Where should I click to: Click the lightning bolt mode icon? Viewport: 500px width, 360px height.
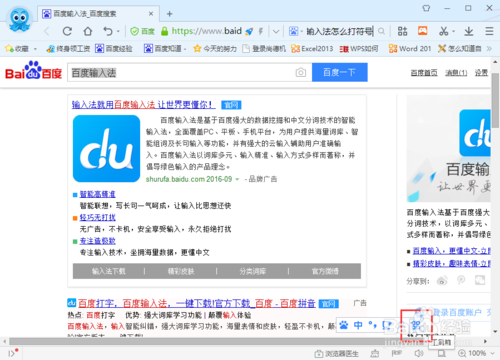click(261, 32)
